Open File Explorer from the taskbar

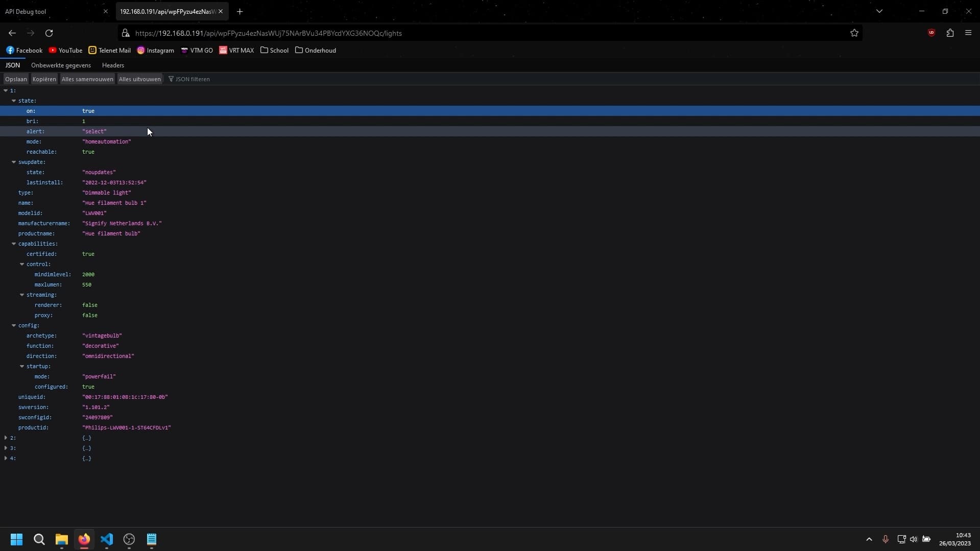(62, 539)
